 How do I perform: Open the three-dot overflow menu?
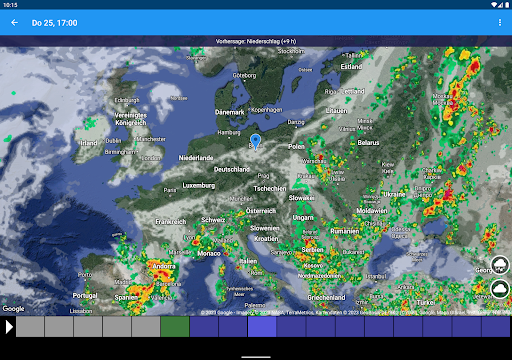pos(500,22)
